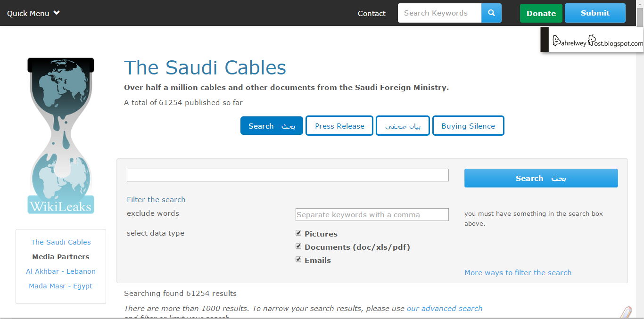Viewport: 644px width, 319px height.
Task: Open the Press Release tab
Action: tap(339, 126)
